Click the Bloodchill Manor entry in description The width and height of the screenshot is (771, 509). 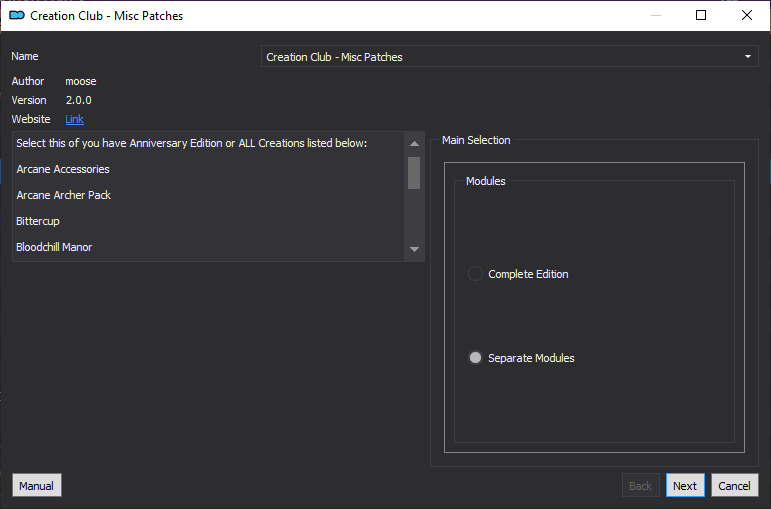54,247
